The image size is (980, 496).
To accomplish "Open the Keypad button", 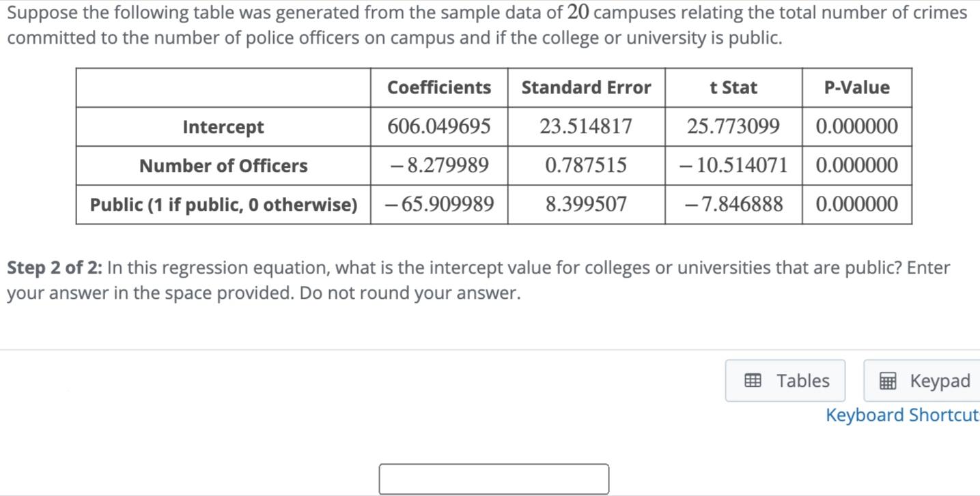I will (922, 381).
